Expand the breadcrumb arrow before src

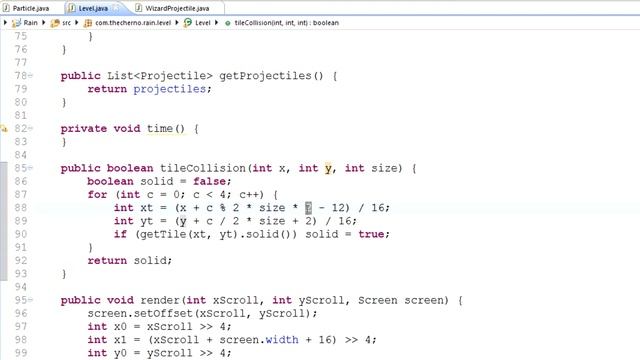[43, 23]
